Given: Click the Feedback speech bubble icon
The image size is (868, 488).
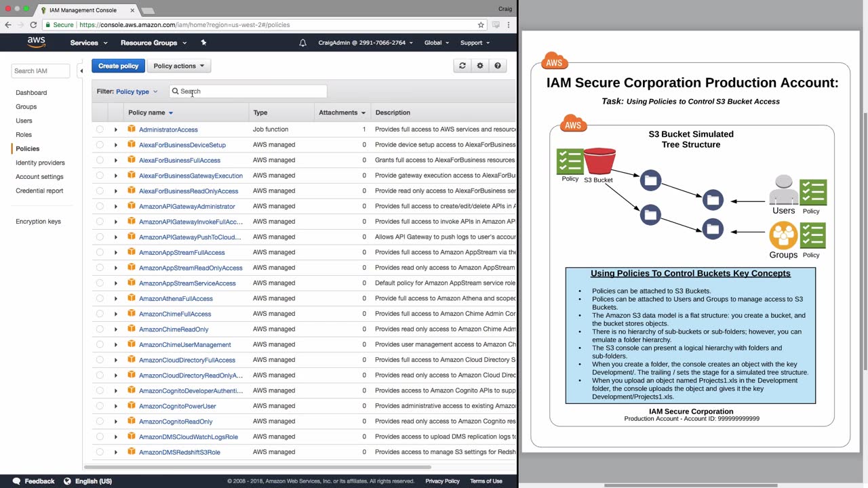Looking at the screenshot, I should tap(16, 481).
